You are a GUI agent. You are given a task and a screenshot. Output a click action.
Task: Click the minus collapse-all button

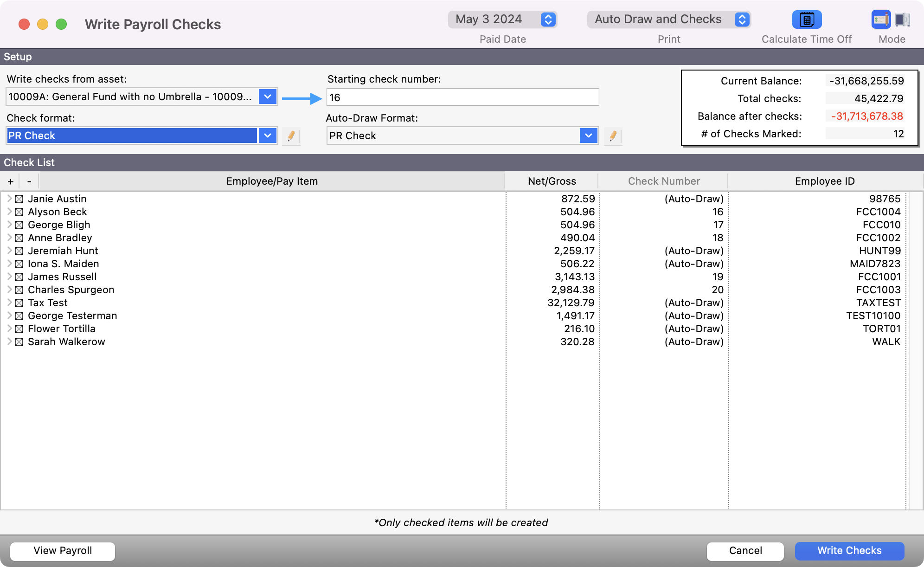tap(29, 181)
